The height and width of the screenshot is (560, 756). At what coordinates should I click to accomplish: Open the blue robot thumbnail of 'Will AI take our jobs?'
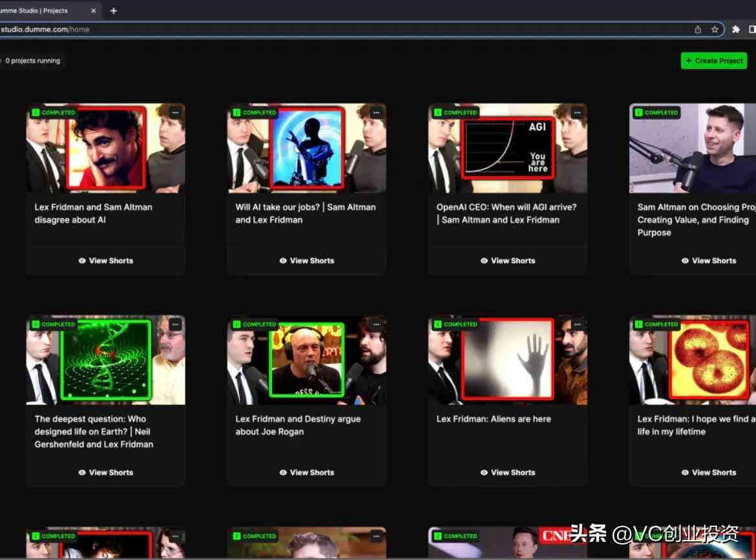coord(308,147)
